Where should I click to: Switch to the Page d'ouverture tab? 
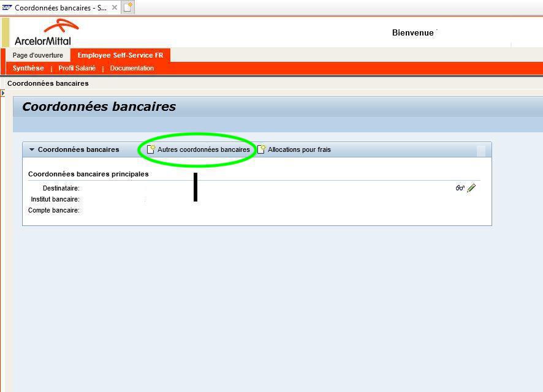pos(37,55)
